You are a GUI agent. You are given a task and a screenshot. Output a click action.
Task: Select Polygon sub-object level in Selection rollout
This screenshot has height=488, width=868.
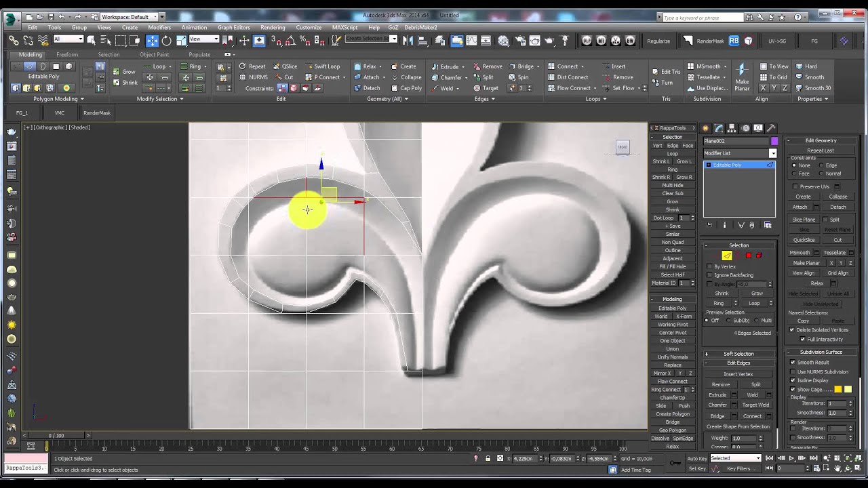(748, 256)
